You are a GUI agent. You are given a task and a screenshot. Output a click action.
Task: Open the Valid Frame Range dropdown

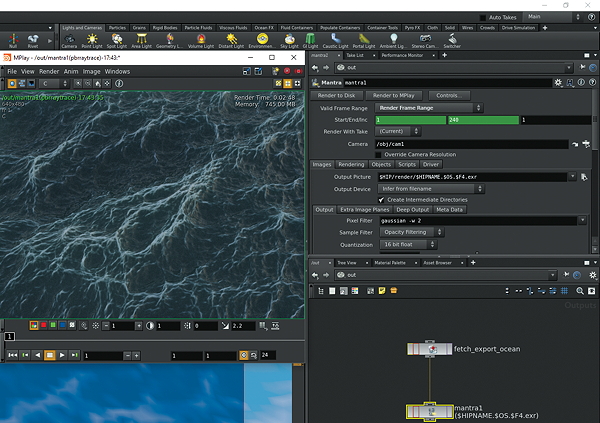tap(430, 107)
